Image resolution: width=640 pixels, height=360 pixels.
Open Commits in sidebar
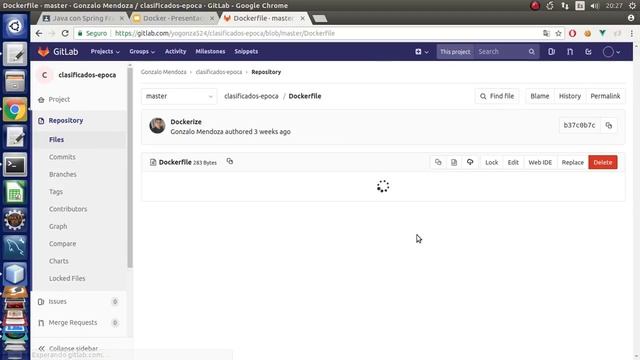(x=62, y=157)
